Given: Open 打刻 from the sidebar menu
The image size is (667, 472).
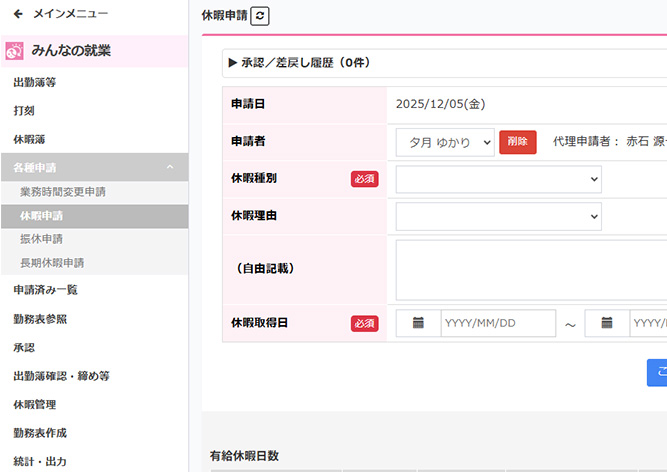Looking at the screenshot, I should [24, 111].
